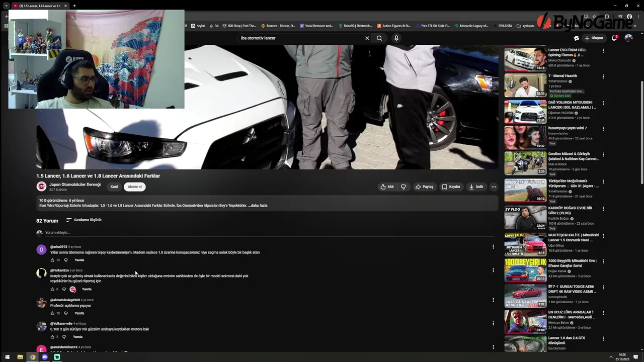Dislike the Lancer video
644x362 pixels.
tap(404, 187)
